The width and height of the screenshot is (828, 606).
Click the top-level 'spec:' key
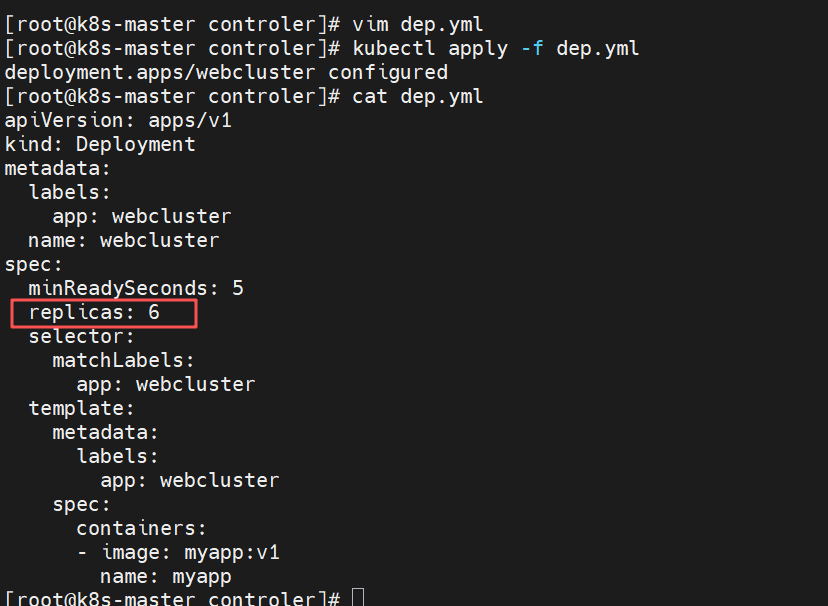33,264
